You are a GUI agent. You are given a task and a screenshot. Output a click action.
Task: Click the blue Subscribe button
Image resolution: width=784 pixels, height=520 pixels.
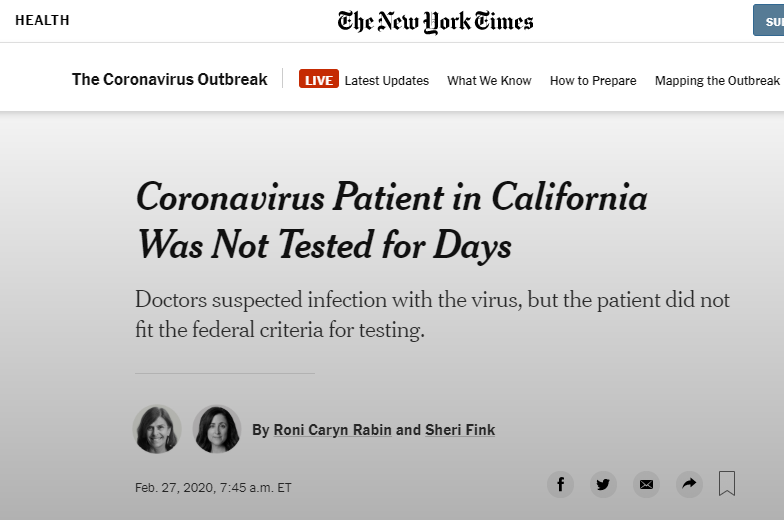pos(768,20)
